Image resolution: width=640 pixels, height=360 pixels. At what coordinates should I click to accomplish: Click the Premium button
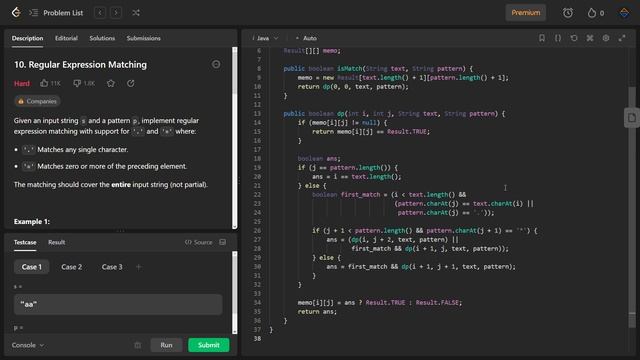pyautogui.click(x=526, y=13)
